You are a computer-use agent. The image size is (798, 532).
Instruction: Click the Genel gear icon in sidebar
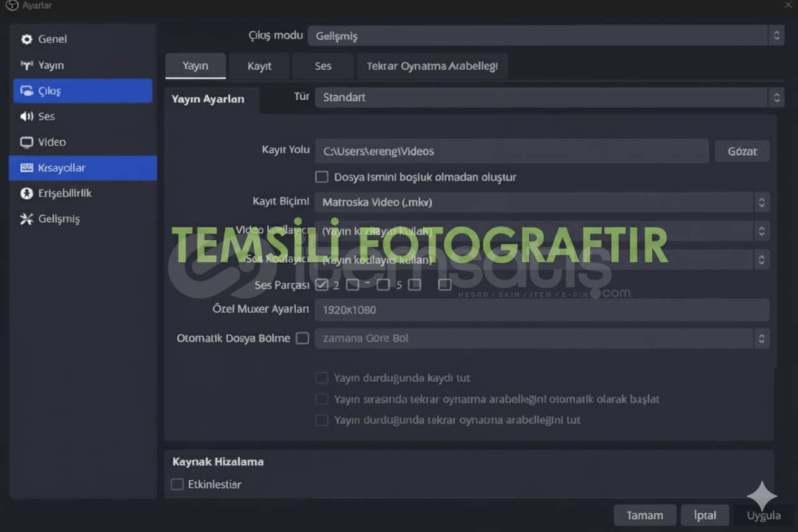(26, 40)
